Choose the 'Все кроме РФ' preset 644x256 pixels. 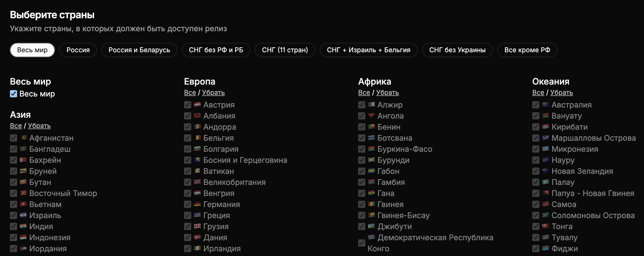tap(527, 50)
